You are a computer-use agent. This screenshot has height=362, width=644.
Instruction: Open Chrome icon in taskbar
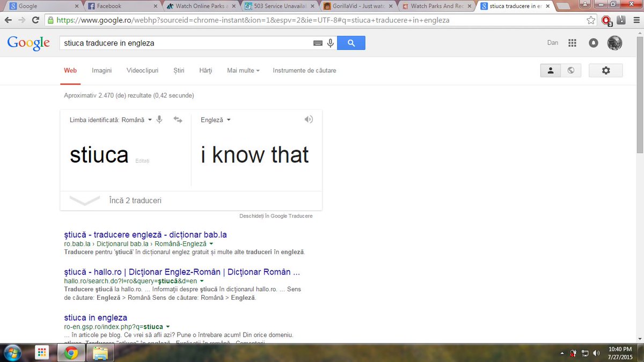coord(71,353)
